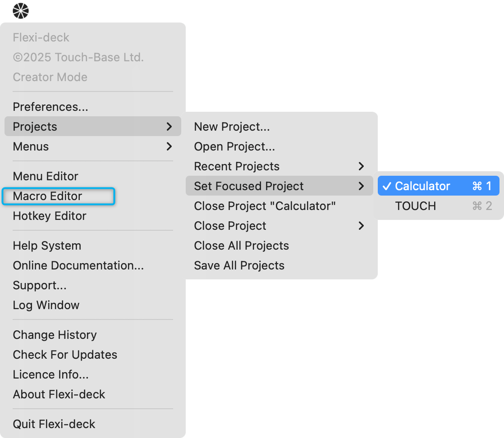Open the Macro Editor
The image size is (504, 438).
[x=48, y=196]
